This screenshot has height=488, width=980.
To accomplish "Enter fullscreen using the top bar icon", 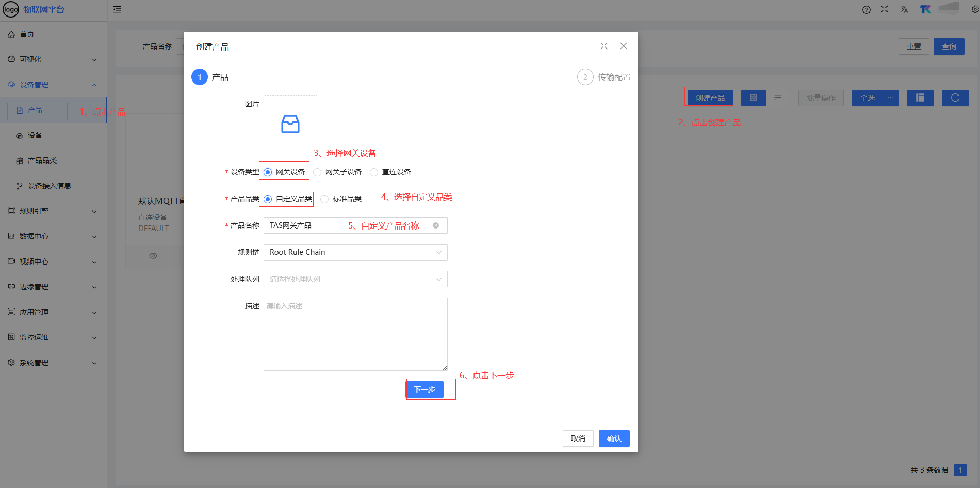I will 884,9.
